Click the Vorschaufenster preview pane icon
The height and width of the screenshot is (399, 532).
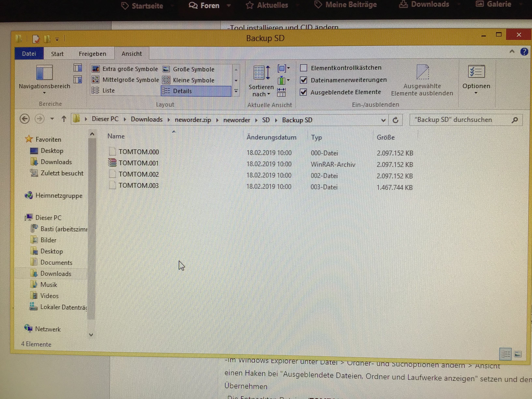coord(78,68)
